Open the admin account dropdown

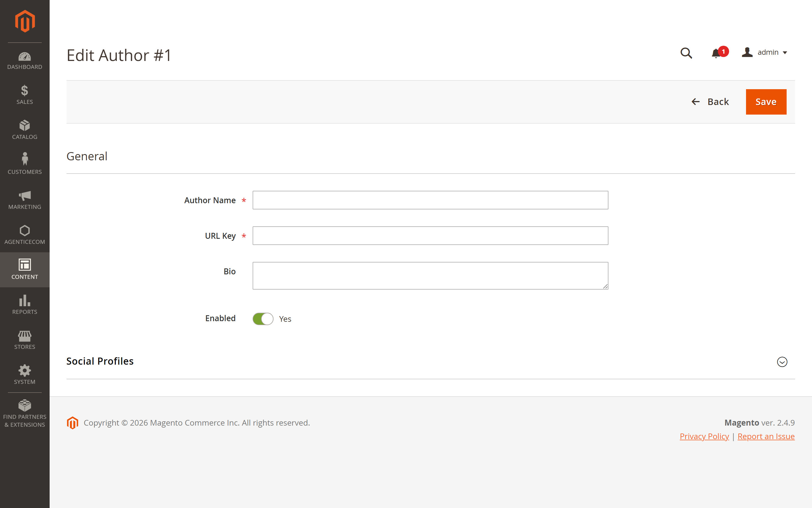tap(765, 52)
